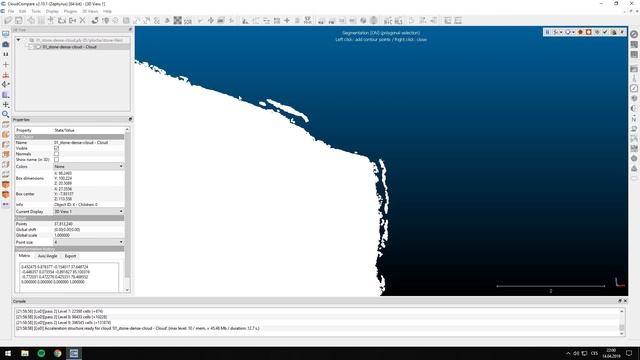
Task: Open the Edit menu
Action: pos(22,11)
